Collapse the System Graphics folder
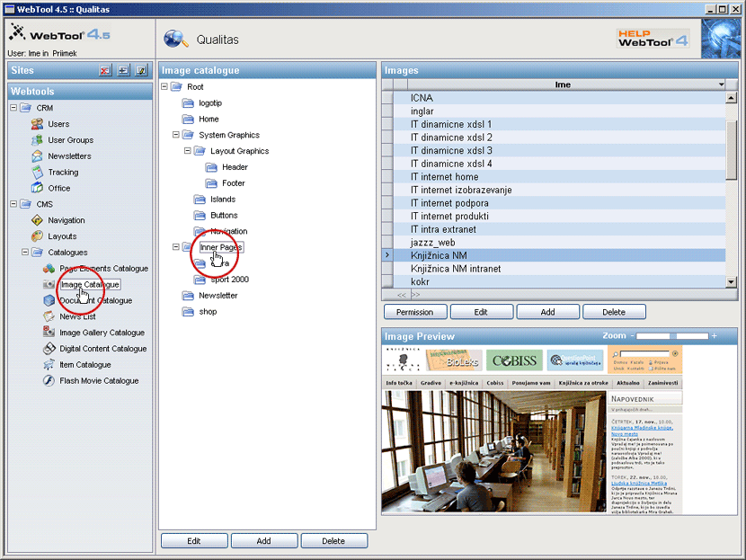Image resolution: width=746 pixels, height=560 pixels. tap(176, 135)
